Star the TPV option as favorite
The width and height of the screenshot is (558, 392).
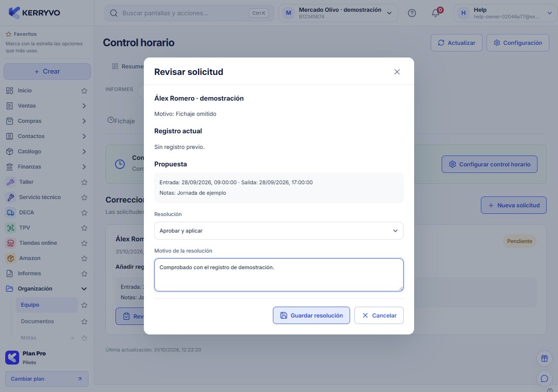click(84, 228)
